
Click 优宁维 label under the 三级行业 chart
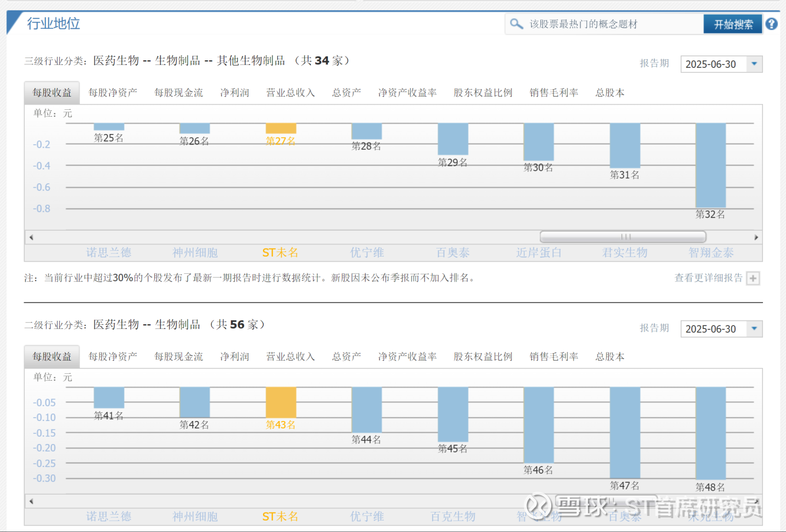click(x=367, y=252)
